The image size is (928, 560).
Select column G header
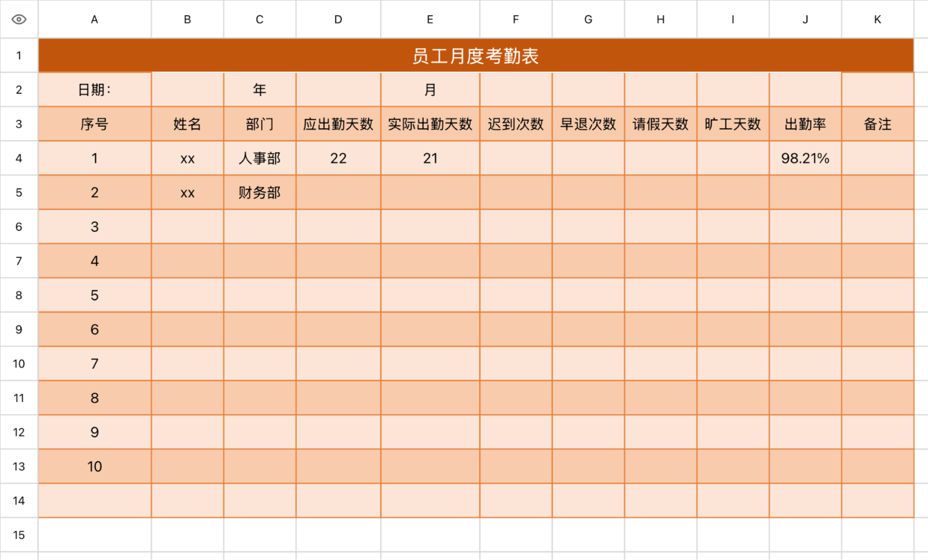tap(588, 19)
